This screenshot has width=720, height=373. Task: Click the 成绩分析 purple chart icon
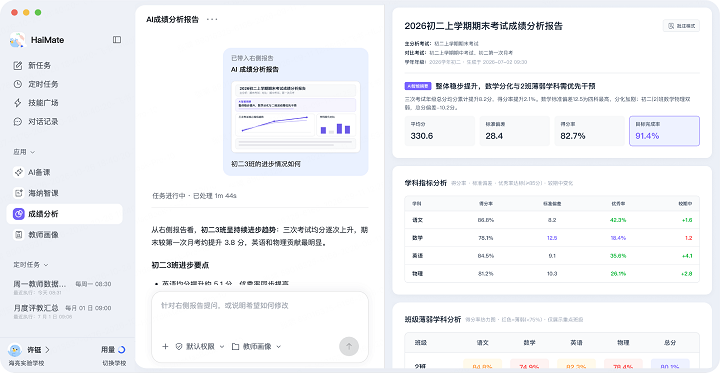pyautogui.click(x=18, y=214)
